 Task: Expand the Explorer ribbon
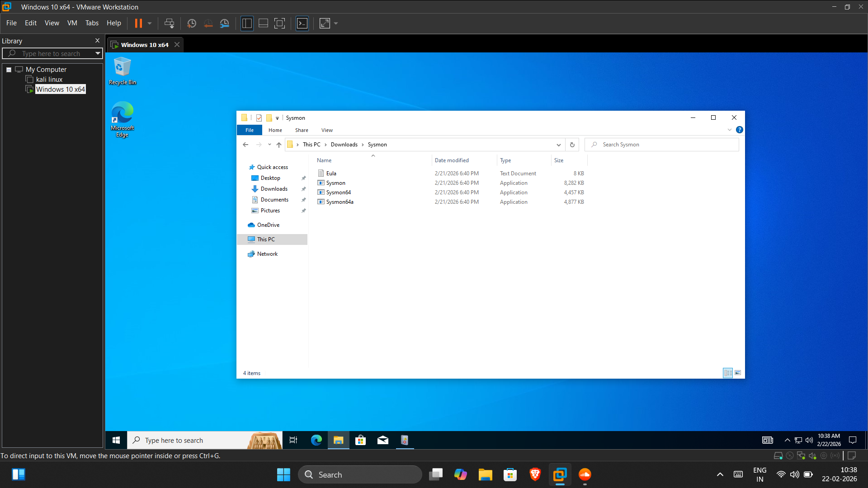click(x=729, y=130)
